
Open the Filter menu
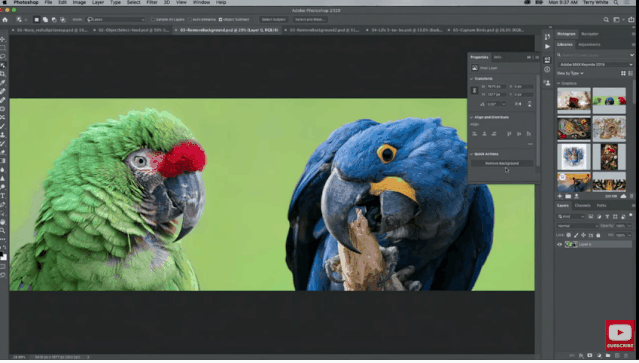152,2
